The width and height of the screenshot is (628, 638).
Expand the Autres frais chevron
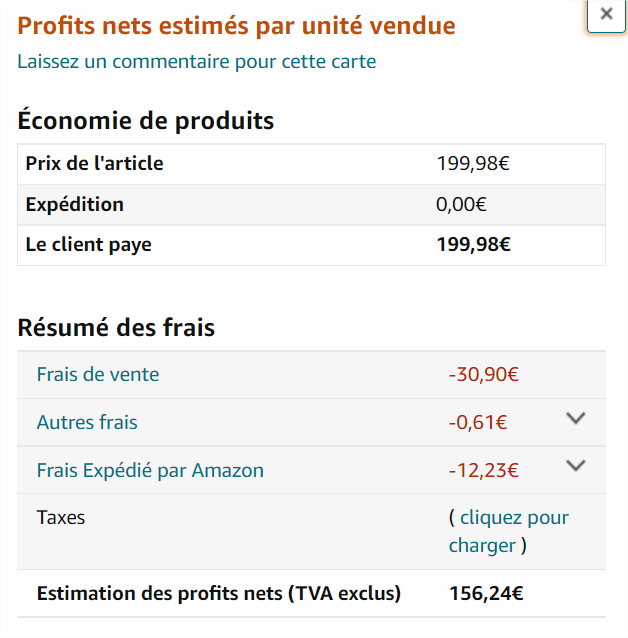575,418
